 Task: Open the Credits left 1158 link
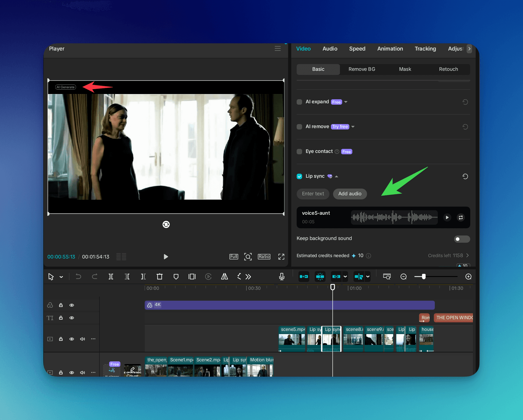tap(448, 256)
